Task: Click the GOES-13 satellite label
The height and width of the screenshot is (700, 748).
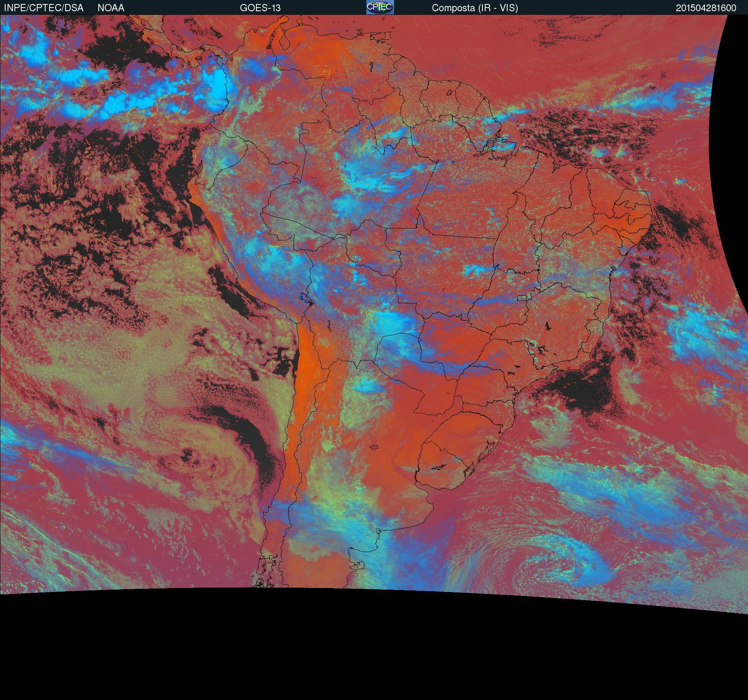Action: point(260,8)
